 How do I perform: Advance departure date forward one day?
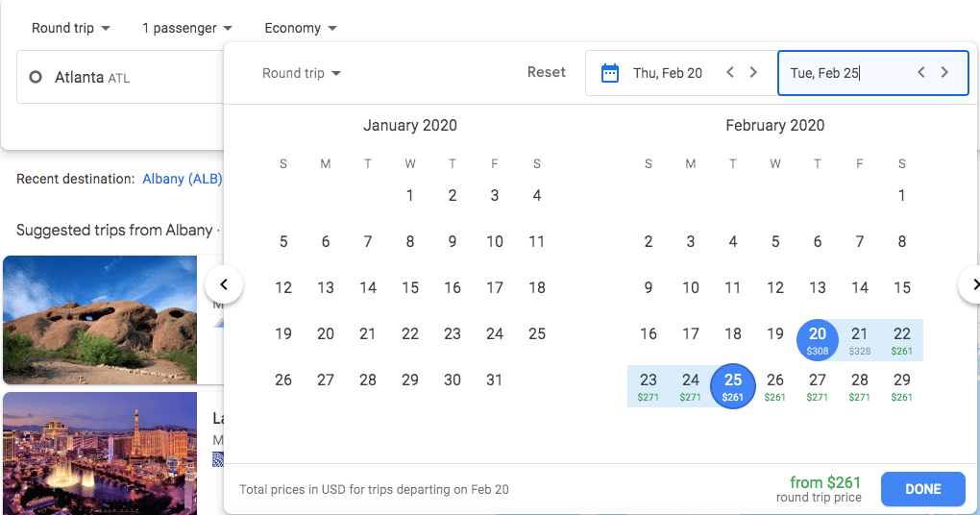pyautogui.click(x=753, y=73)
